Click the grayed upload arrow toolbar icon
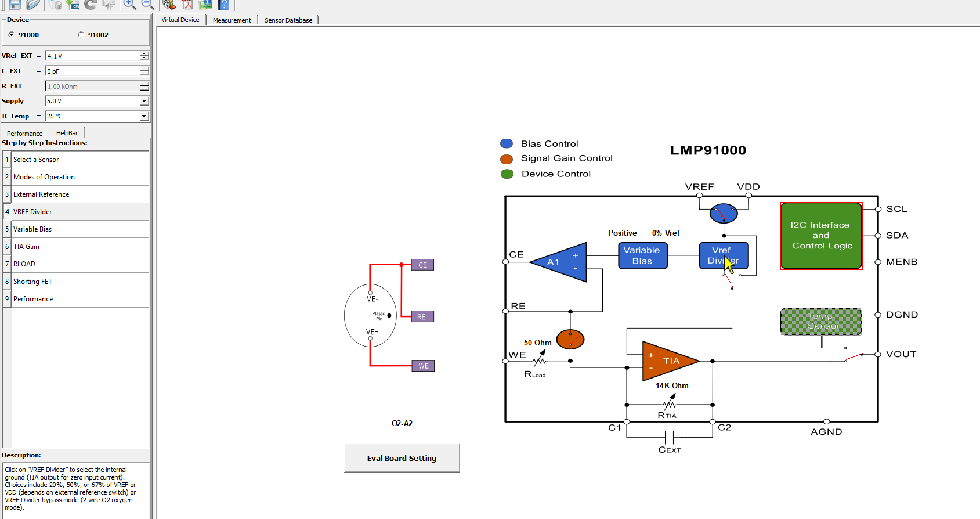The width and height of the screenshot is (980, 519). 109,5
